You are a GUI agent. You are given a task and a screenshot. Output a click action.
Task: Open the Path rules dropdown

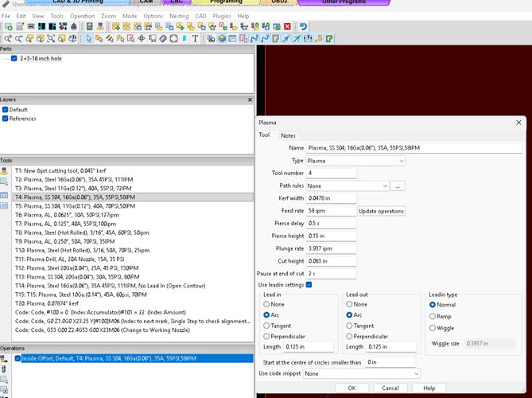348,185
